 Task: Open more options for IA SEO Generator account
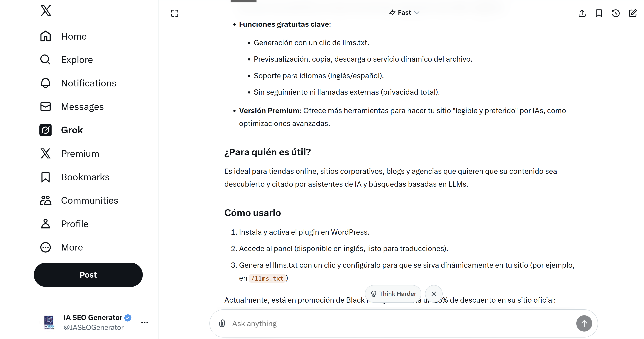tap(144, 322)
